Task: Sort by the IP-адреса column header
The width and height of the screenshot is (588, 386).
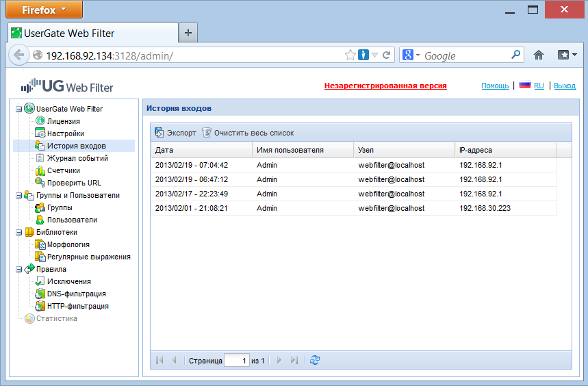Action: click(x=505, y=150)
